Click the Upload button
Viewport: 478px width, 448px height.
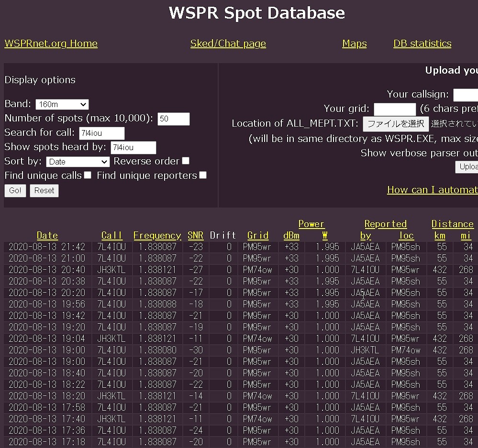point(467,167)
